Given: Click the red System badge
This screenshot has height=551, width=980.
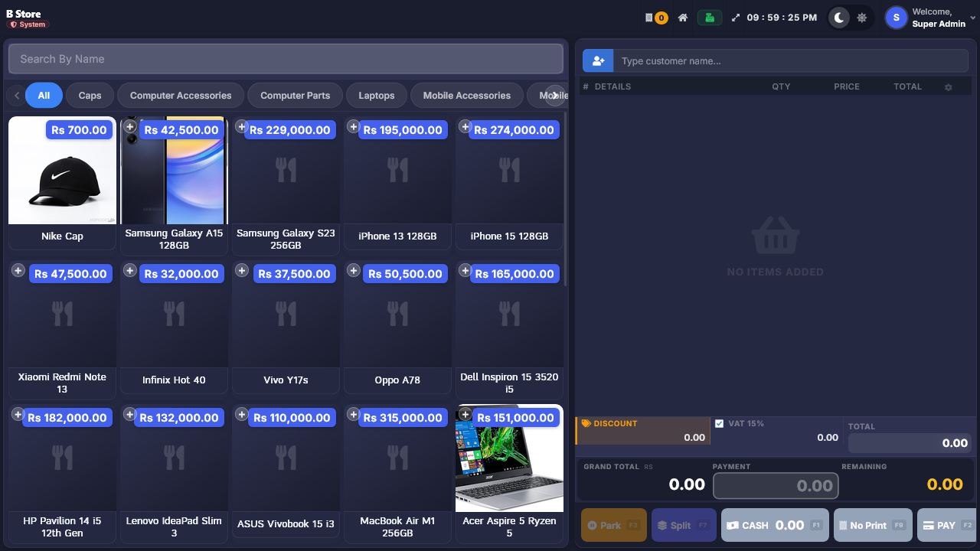Looking at the screenshot, I should point(28,24).
